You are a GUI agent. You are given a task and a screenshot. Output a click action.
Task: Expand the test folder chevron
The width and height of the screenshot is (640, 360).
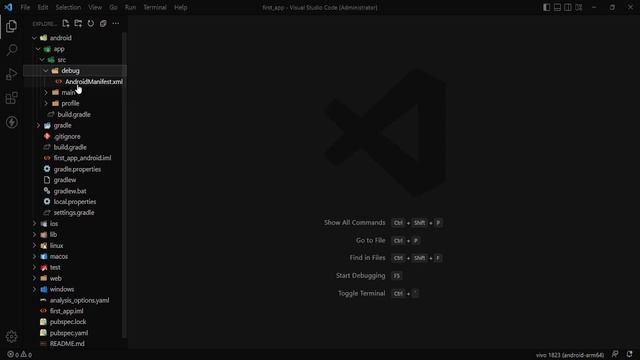[34, 268]
